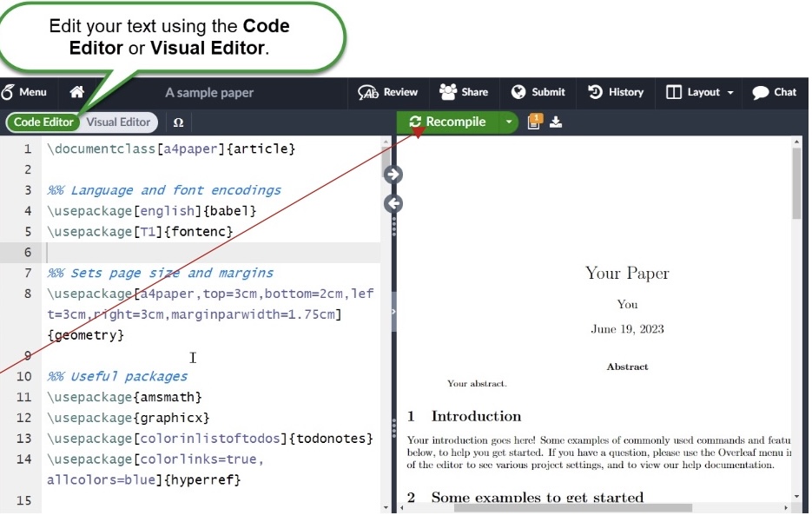Image resolution: width=812 pixels, height=522 pixels.
Task: Click right arrow to sync code to PDF
Action: pyautogui.click(x=393, y=175)
